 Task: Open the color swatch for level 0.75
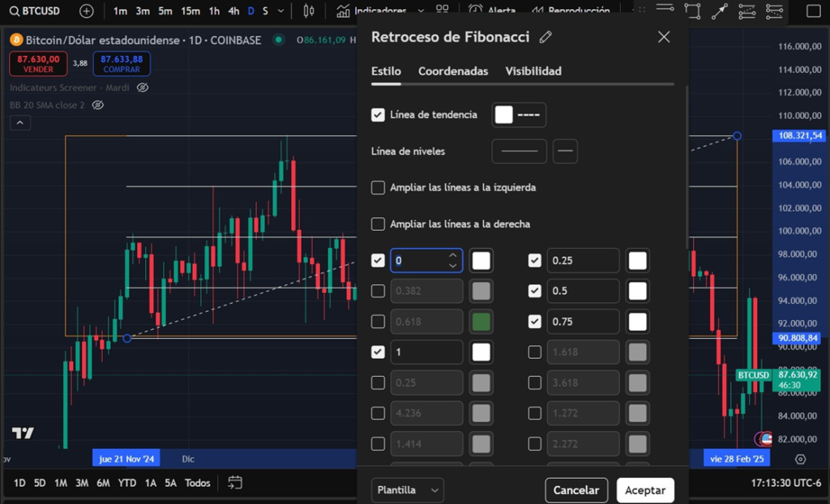pos(638,322)
